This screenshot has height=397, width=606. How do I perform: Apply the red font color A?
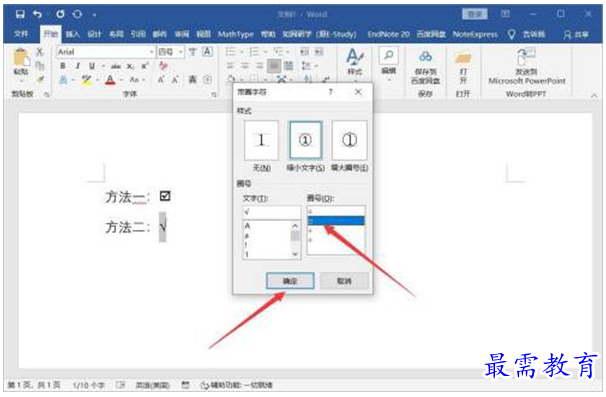pos(110,80)
